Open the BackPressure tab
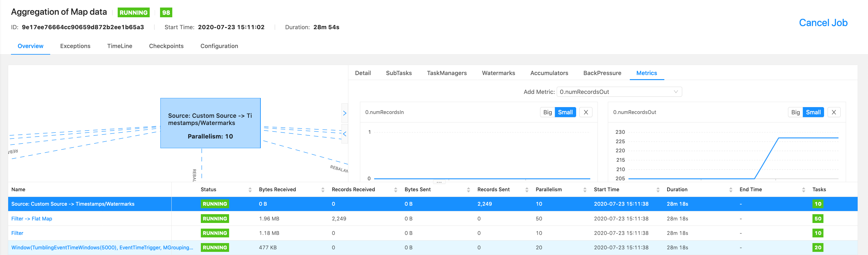Viewport: 868px width, 255px height. point(602,73)
